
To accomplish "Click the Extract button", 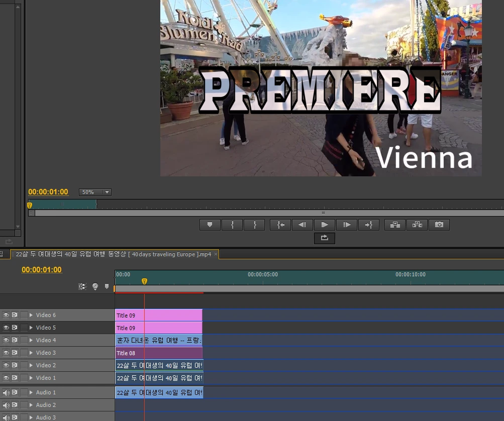I will pos(417,225).
